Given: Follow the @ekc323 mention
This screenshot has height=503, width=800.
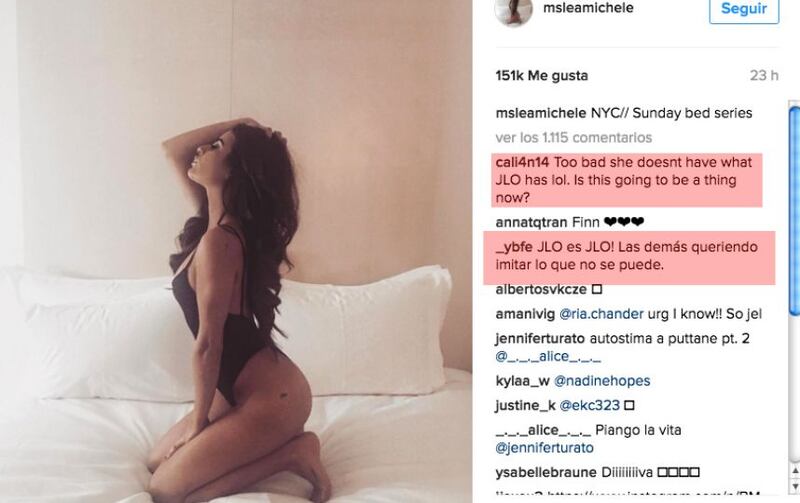Looking at the screenshot, I should tap(589, 406).
